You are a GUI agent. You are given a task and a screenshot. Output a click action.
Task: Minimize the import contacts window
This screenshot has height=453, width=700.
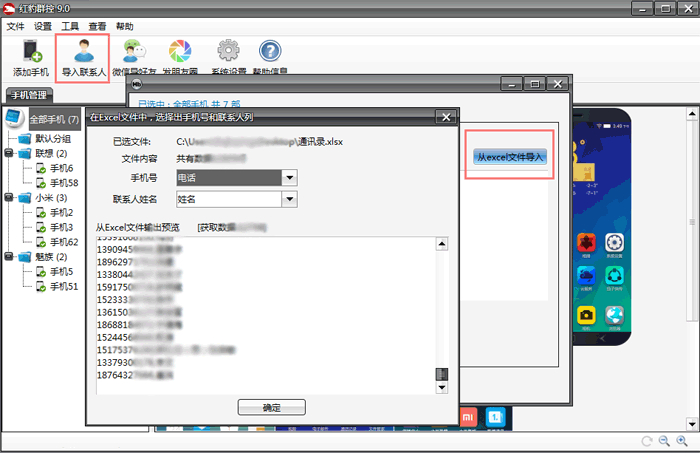512,83
